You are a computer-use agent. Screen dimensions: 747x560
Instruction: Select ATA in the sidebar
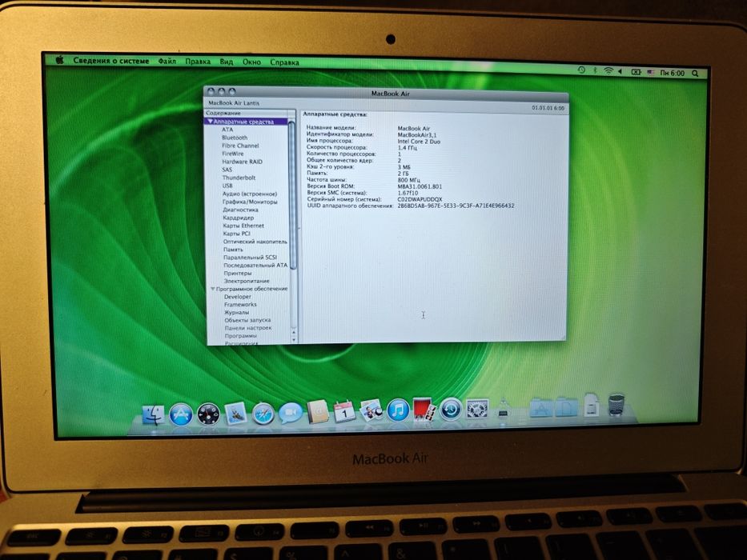click(227, 130)
